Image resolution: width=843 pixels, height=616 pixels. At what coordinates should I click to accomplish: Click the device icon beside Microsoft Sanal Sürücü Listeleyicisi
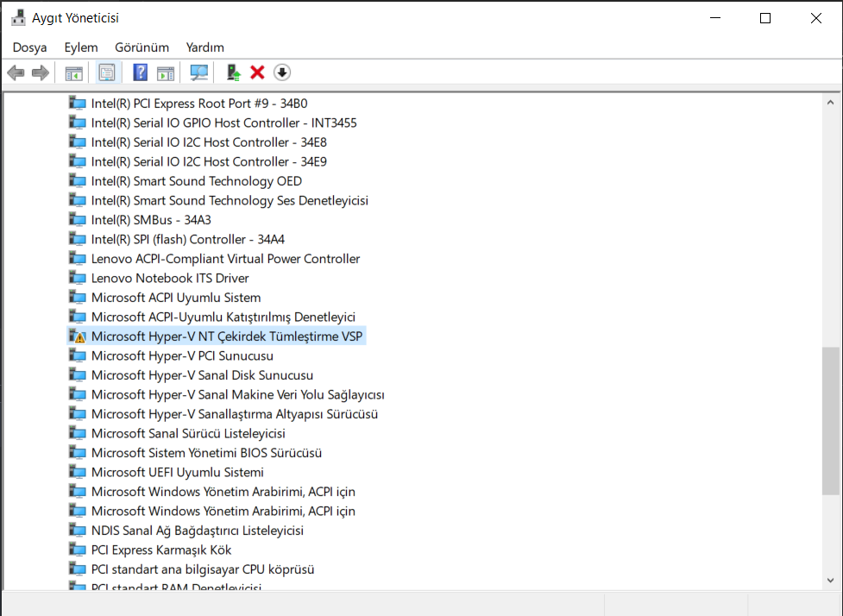click(78, 433)
